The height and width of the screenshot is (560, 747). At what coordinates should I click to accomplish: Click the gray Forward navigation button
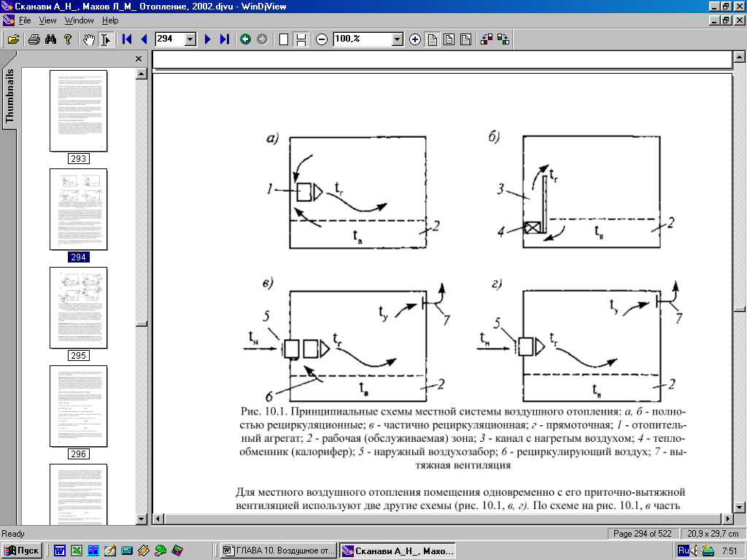(x=262, y=39)
